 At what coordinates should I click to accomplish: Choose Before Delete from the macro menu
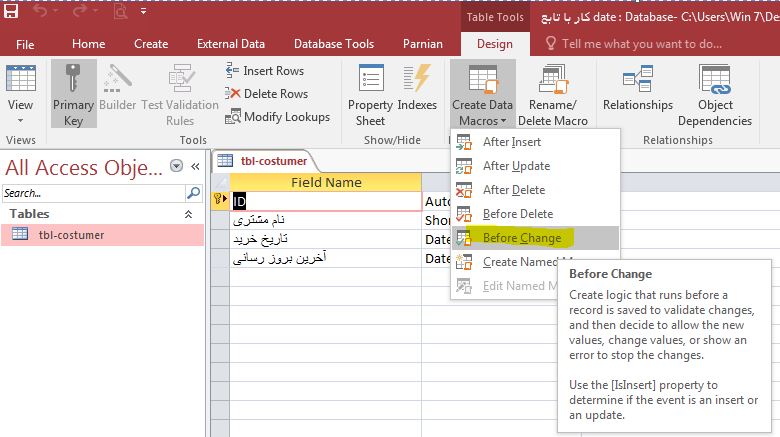pos(535,214)
